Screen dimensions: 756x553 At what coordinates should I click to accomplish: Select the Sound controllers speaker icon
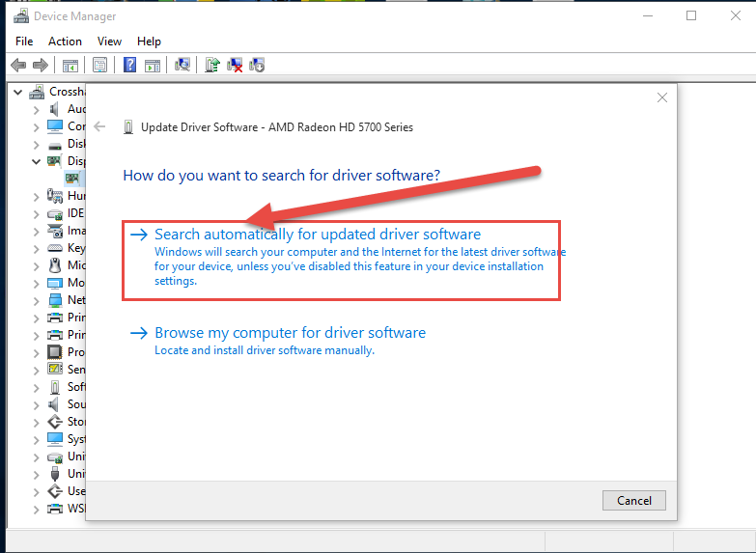click(x=54, y=404)
